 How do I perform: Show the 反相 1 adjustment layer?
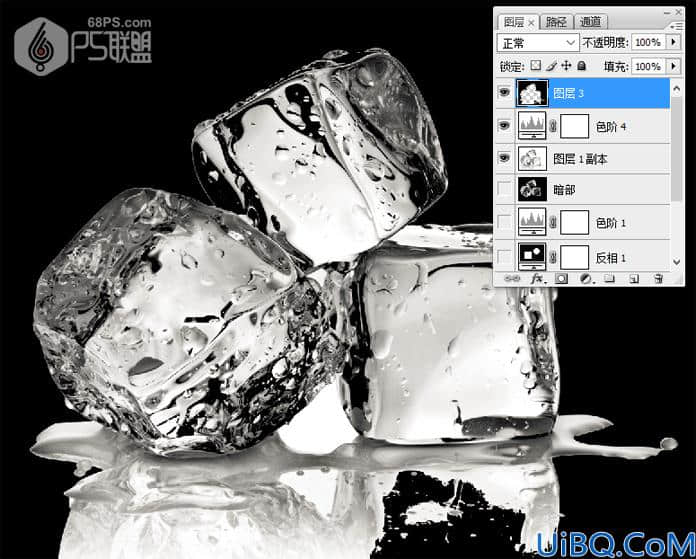pos(504,257)
